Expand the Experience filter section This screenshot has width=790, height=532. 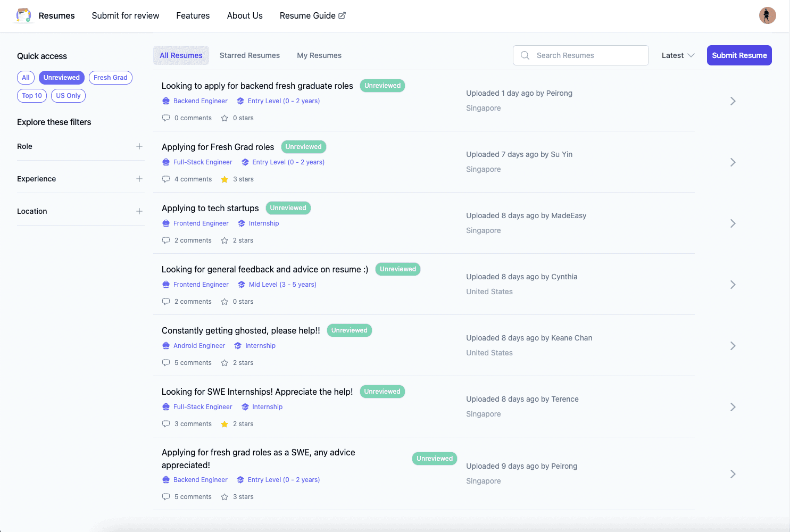139,179
